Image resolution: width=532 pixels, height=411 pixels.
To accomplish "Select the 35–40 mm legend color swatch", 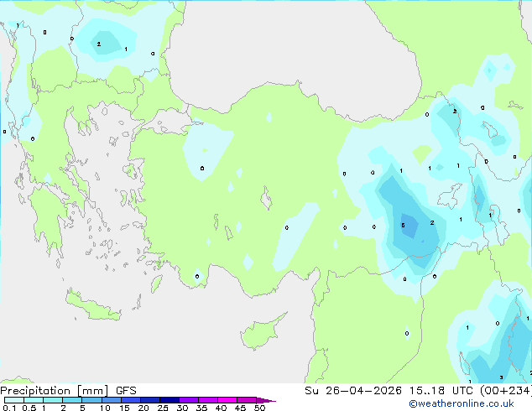I will click(x=208, y=400).
